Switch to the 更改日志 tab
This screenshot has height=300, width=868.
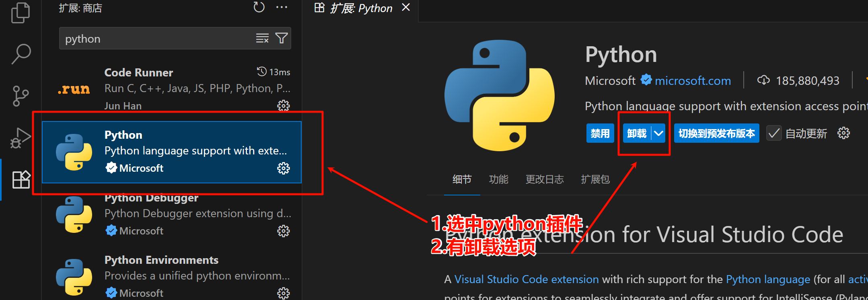pos(545,179)
